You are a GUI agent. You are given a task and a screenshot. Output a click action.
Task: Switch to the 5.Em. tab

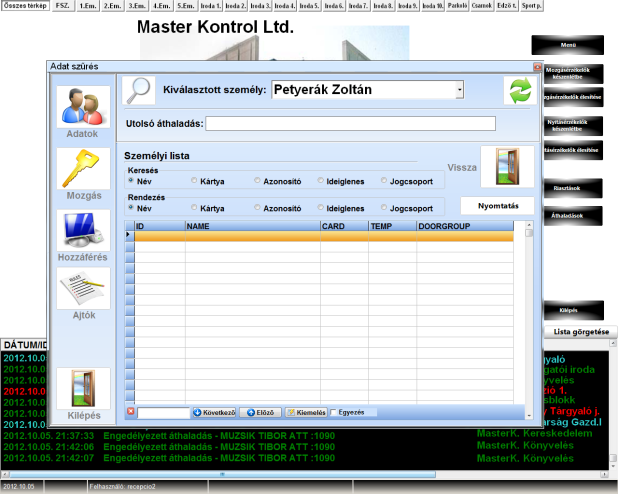[186, 6]
